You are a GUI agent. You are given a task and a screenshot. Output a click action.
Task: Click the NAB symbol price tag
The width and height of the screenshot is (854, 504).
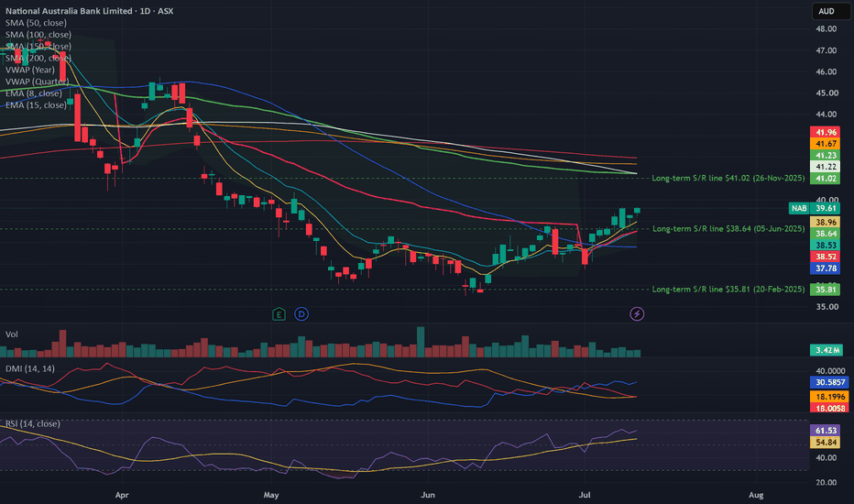coord(799,208)
